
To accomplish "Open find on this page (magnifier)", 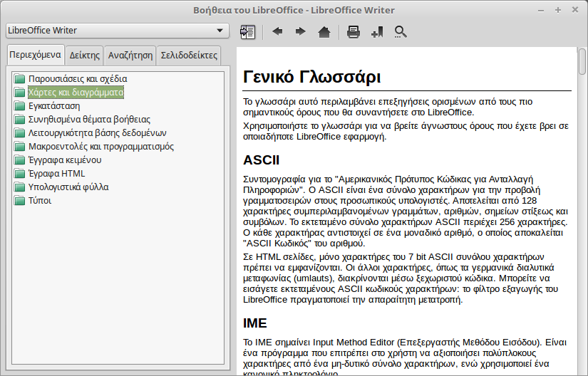I will point(401,31).
